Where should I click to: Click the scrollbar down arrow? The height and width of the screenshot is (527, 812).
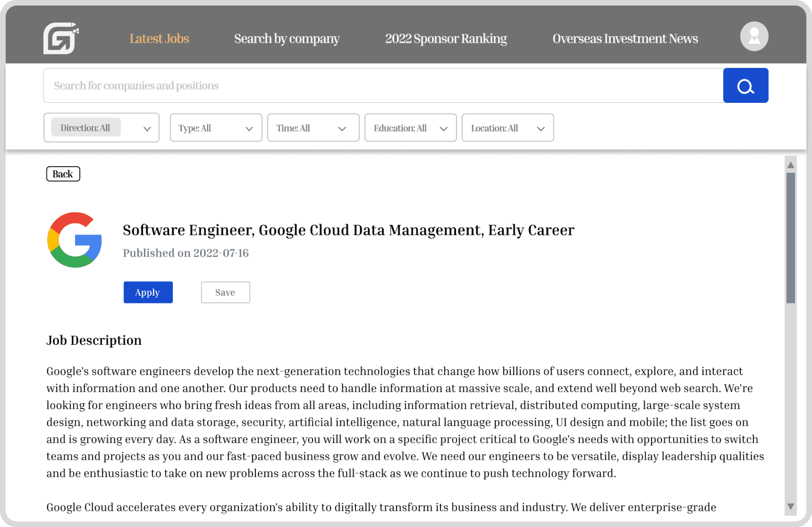tap(790, 506)
